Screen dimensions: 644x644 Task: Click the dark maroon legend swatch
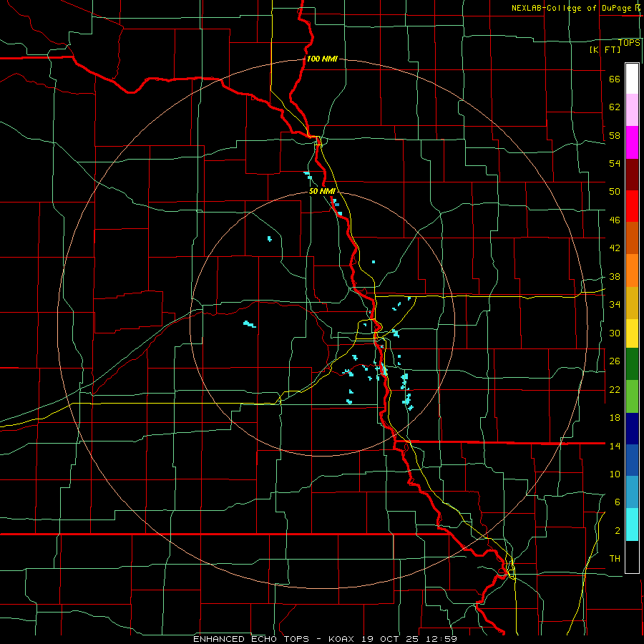[x=632, y=175]
